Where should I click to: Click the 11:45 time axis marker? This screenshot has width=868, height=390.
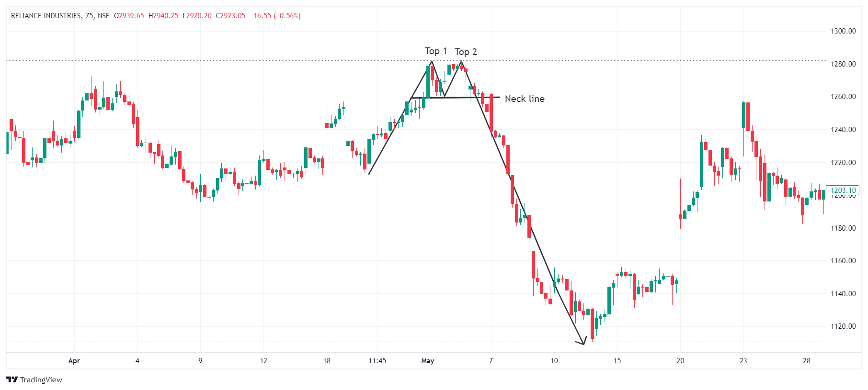377,361
